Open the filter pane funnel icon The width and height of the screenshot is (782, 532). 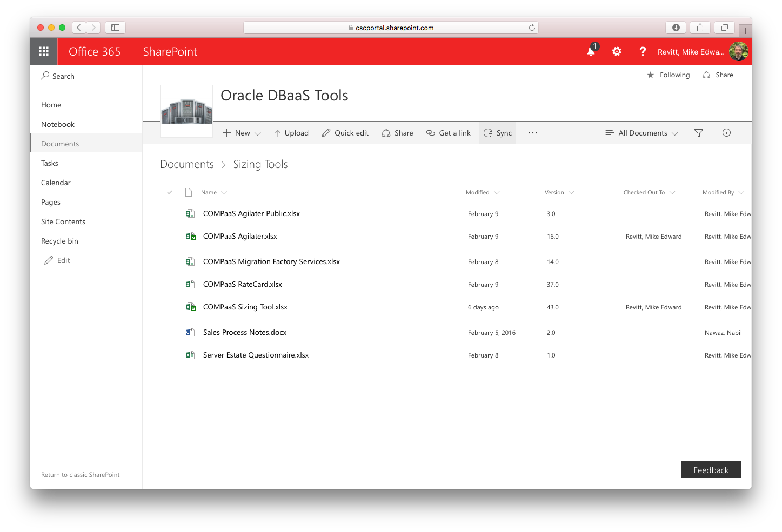pyautogui.click(x=699, y=133)
